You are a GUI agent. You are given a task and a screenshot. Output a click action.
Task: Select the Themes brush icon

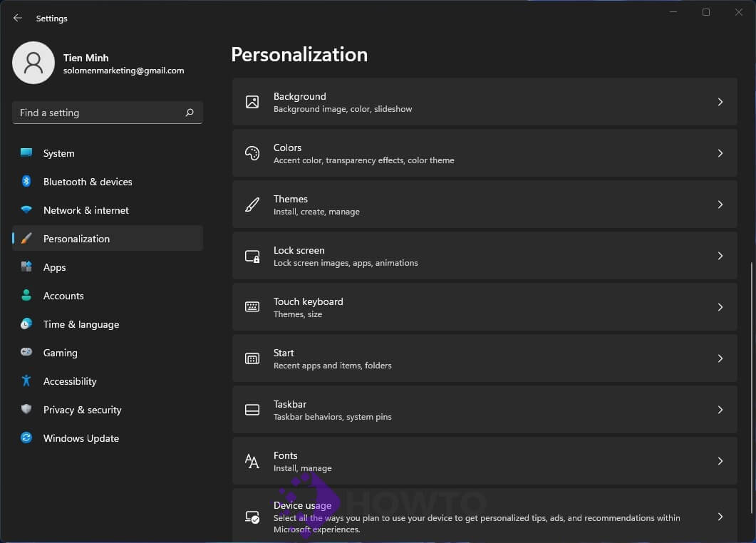pos(252,204)
